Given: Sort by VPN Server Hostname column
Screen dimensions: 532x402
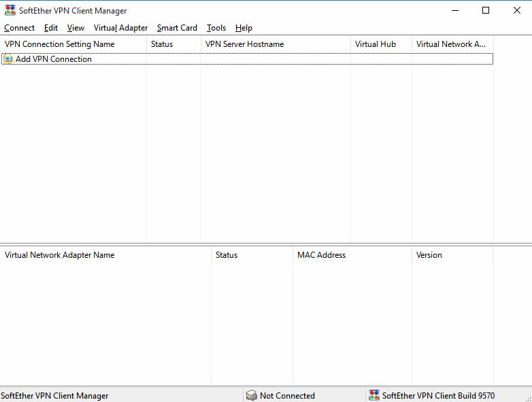Looking at the screenshot, I should coord(276,44).
